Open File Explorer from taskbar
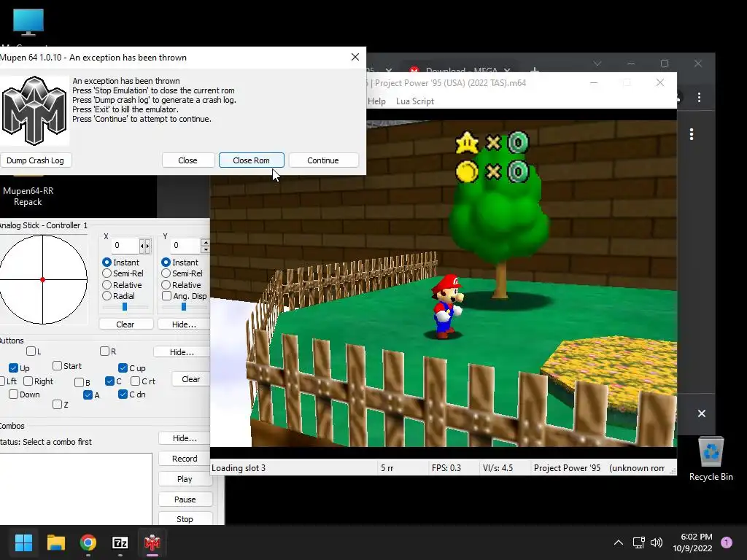Viewport: 747px width, 560px height. (x=55, y=542)
